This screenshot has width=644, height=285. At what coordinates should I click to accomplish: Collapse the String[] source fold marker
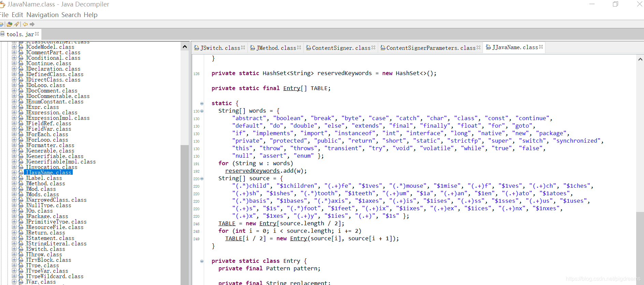click(202, 179)
